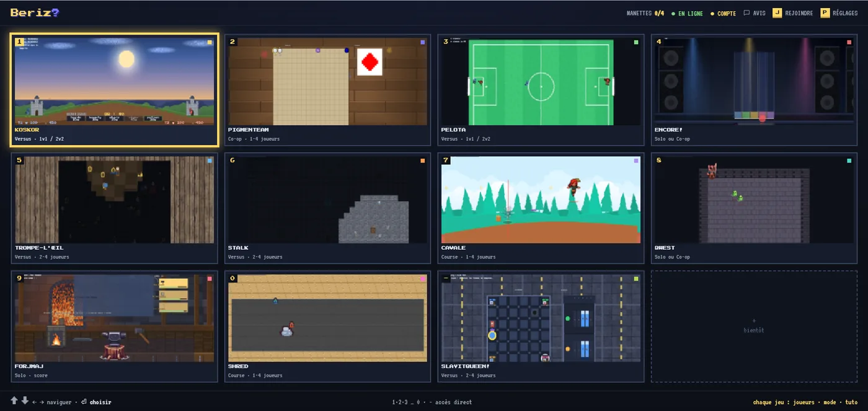
Task: Click the up arrow navigation icon
Action: pyautogui.click(x=14, y=401)
